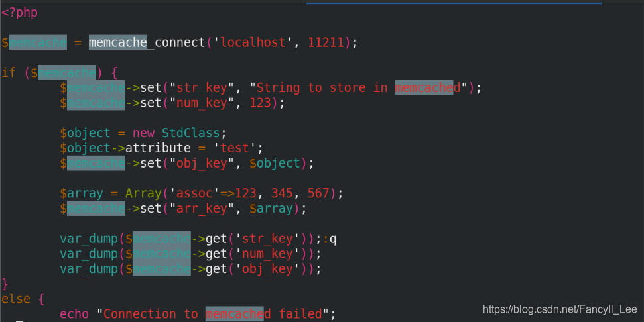The image size is (644, 322).
Task: Click the port number 11211
Action: click(326, 42)
